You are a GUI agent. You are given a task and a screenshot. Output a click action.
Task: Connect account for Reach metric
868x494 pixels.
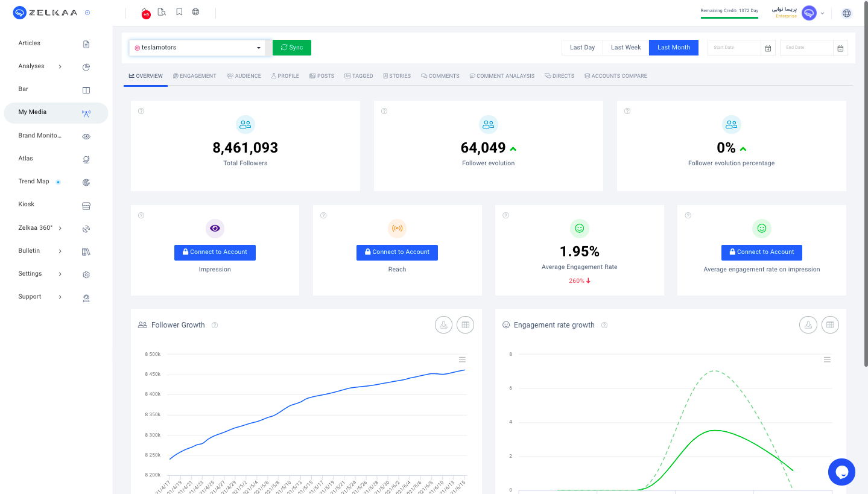tap(397, 252)
